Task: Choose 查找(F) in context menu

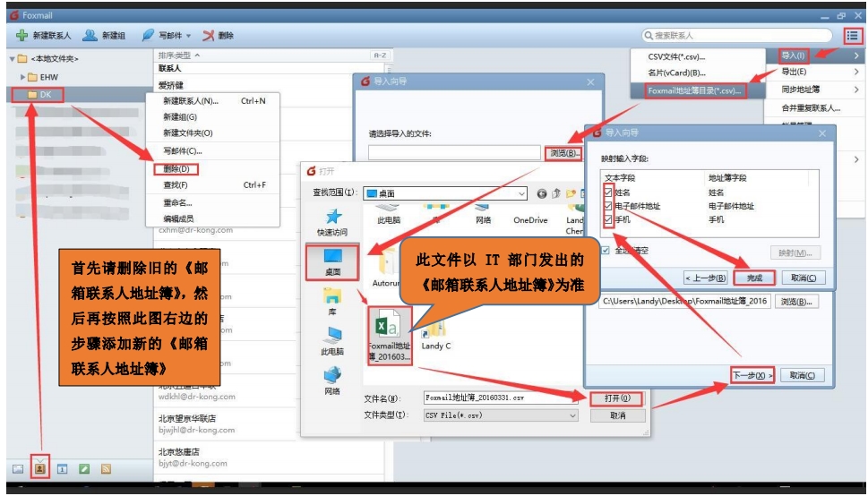Action: coord(212,185)
